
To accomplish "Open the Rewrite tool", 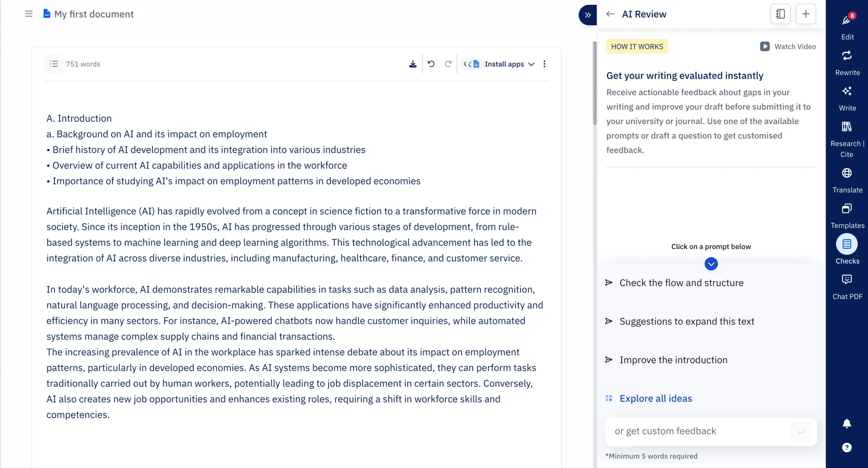I will point(847,63).
